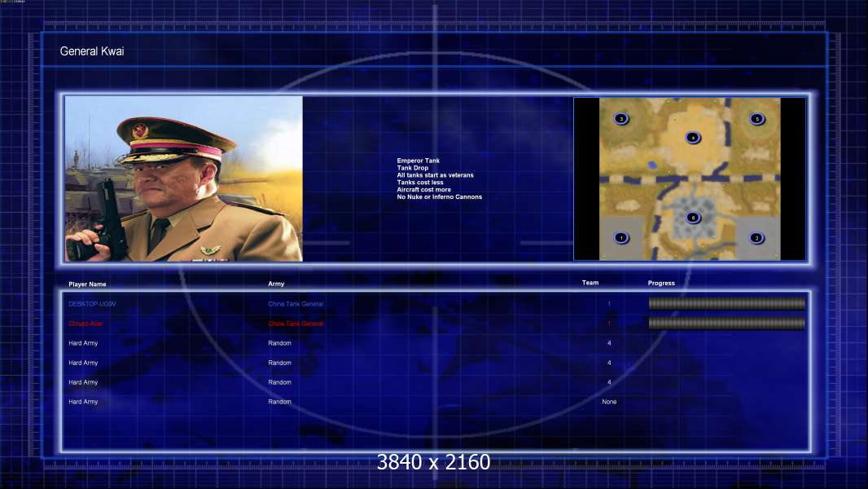The height and width of the screenshot is (489, 868).
Task: Select start position marker 3 on map
Action: 621,118
